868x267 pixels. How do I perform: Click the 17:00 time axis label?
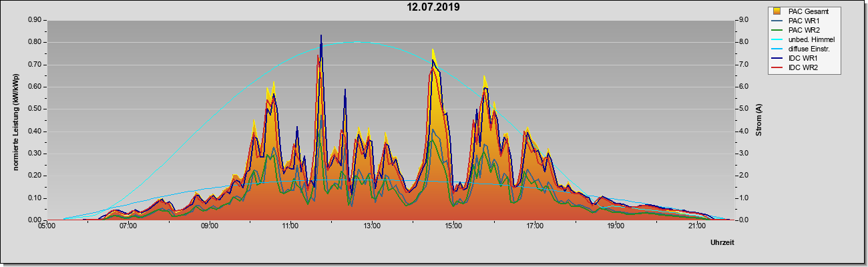pyautogui.click(x=534, y=227)
